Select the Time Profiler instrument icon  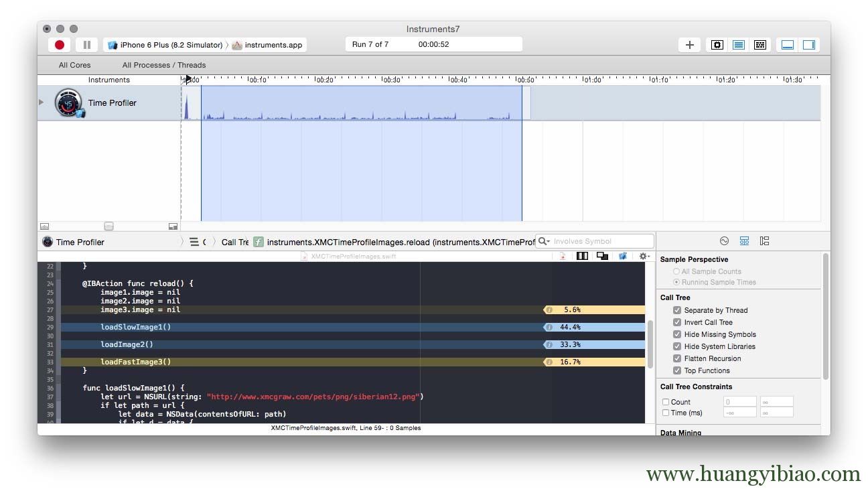(x=69, y=102)
